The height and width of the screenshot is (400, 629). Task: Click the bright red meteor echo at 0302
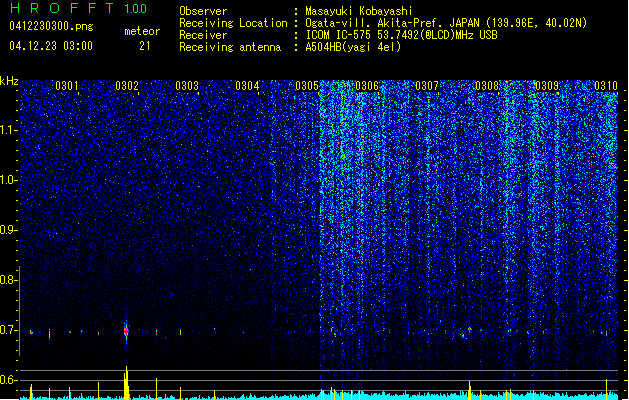126,332
